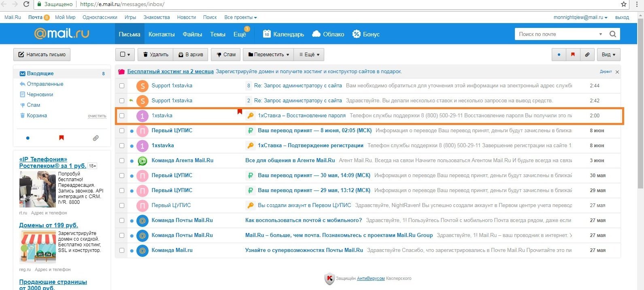Open the Отправленные folder
This screenshot has height=290, width=644.
pyautogui.click(x=45, y=84)
